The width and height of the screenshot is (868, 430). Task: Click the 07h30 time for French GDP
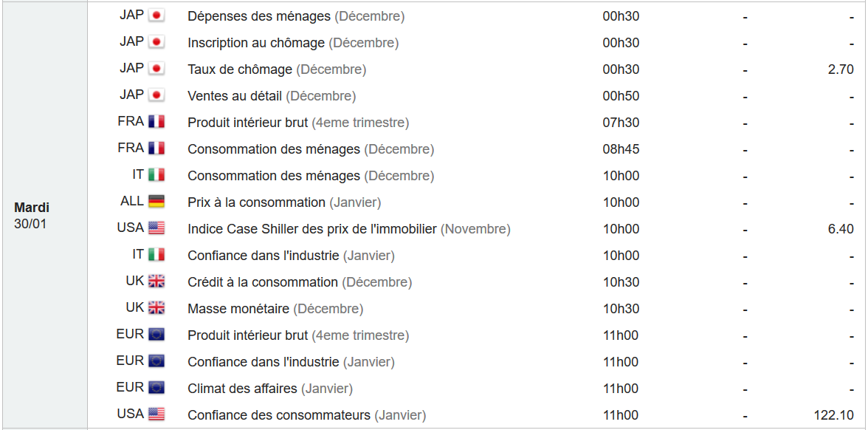coord(621,123)
